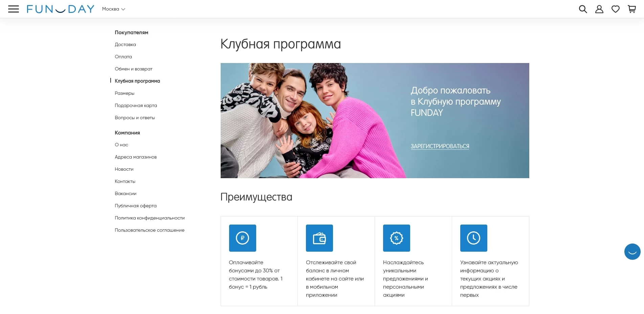Open the shopping cart icon
This screenshot has width=644, height=314.
(x=631, y=9)
